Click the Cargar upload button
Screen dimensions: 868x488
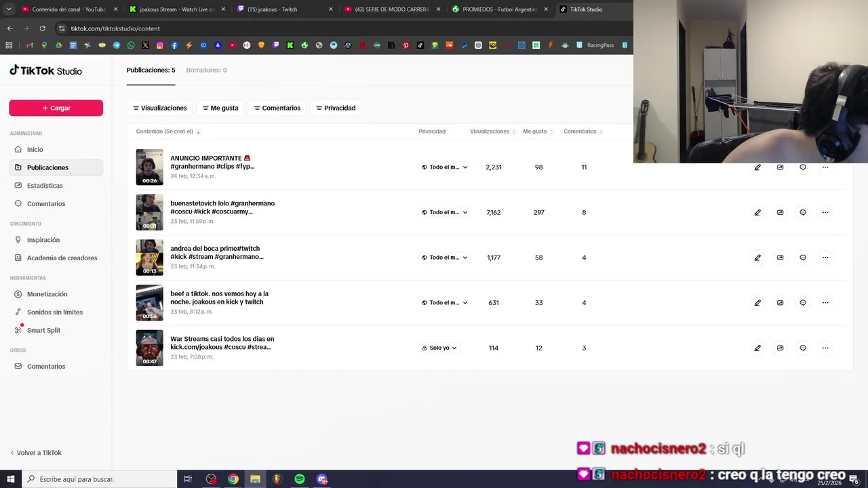pyautogui.click(x=56, y=108)
